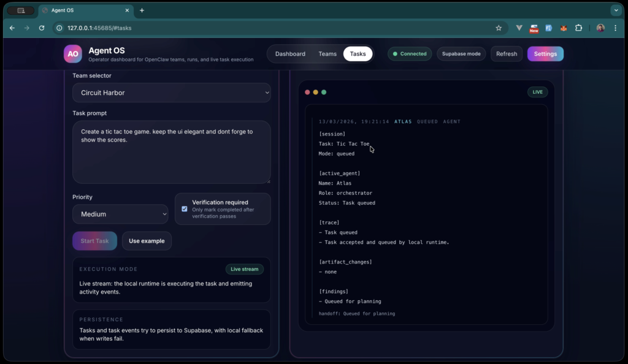Open the Teams navigation tab
The image size is (628, 364).
pyautogui.click(x=327, y=53)
